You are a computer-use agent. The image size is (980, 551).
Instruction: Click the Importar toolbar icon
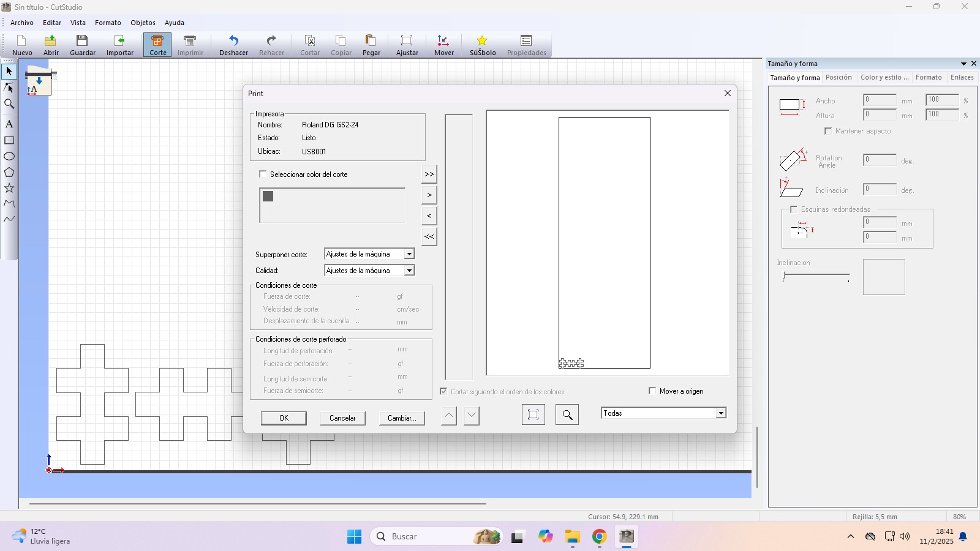click(x=120, y=45)
